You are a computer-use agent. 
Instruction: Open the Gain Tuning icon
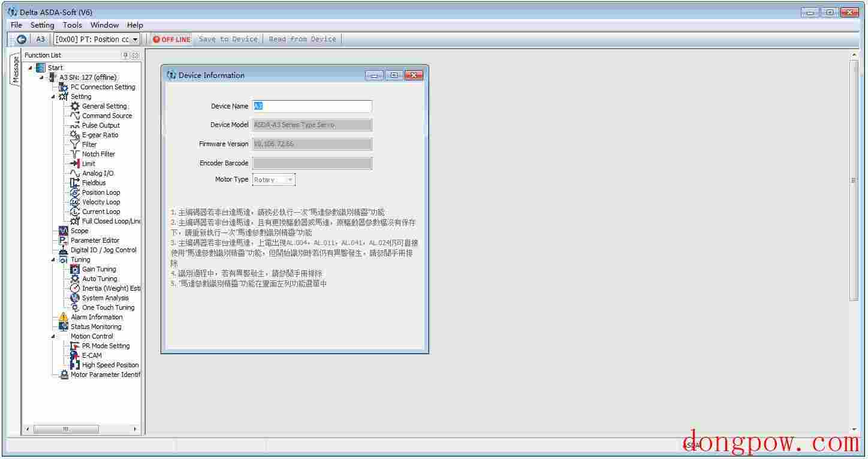tap(75, 269)
